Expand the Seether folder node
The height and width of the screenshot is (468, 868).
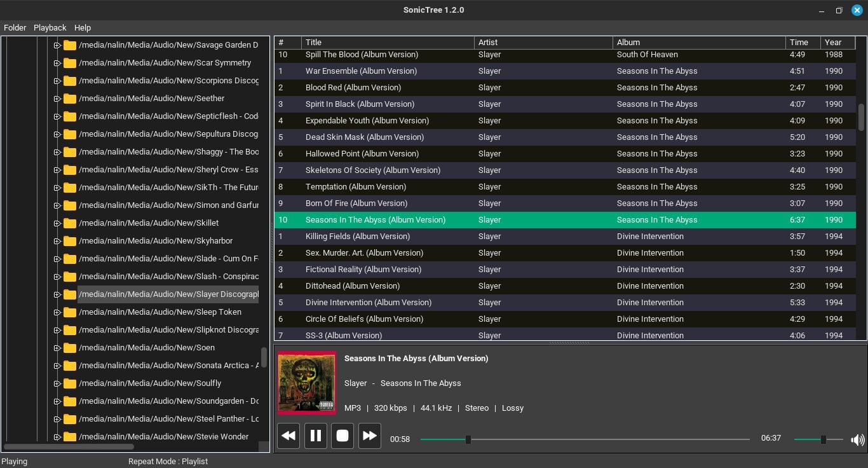[57, 99]
